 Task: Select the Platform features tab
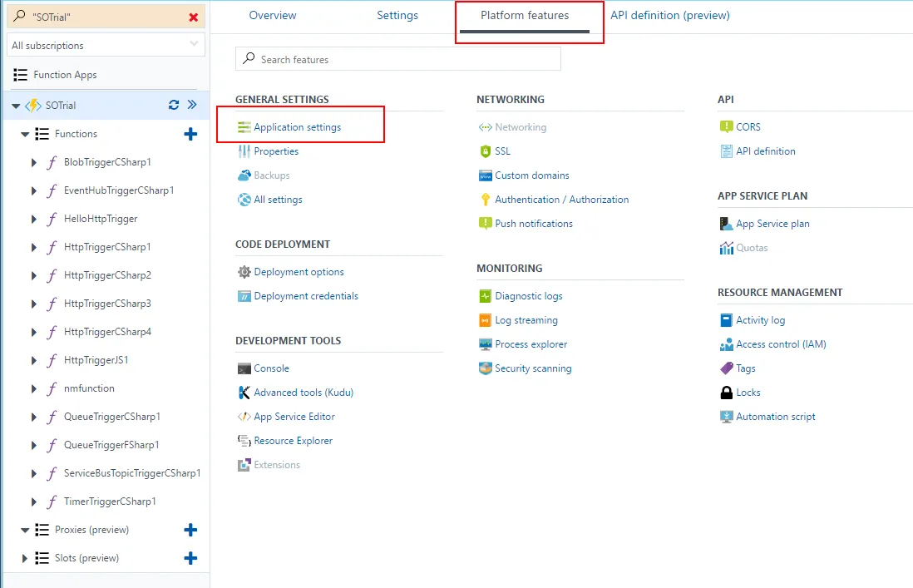click(525, 16)
